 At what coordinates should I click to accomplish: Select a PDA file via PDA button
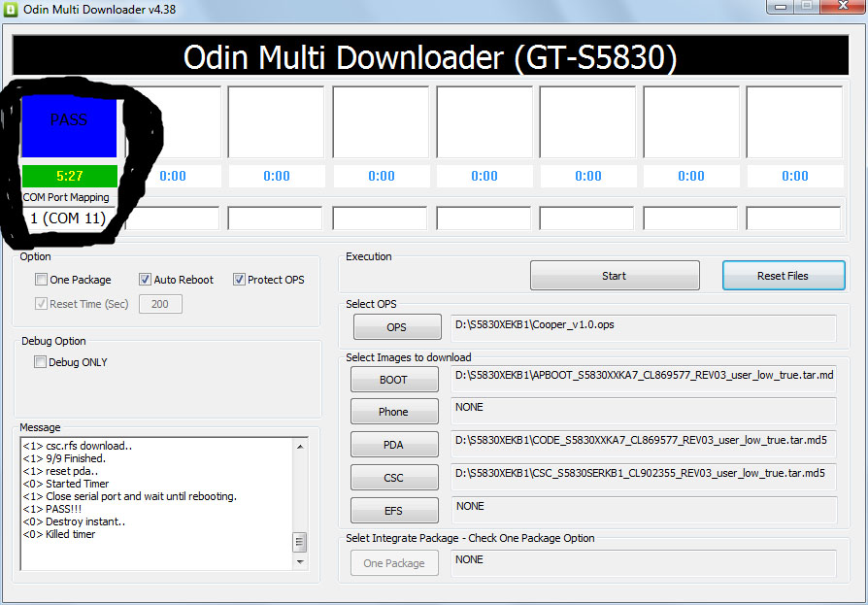click(x=393, y=445)
